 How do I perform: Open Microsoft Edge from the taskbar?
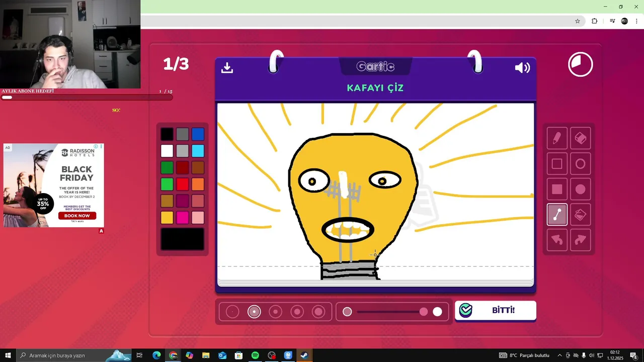(156, 355)
